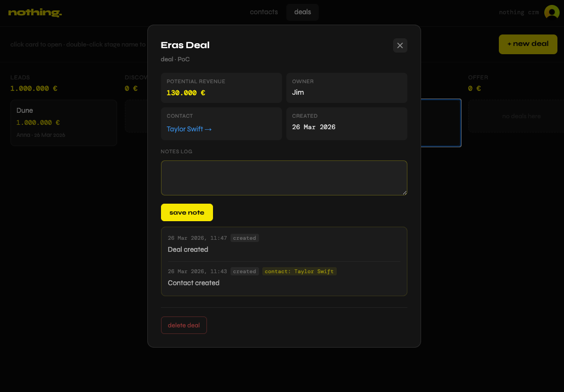Focus the notes log text area
The image size is (564, 392).
coord(284,178)
